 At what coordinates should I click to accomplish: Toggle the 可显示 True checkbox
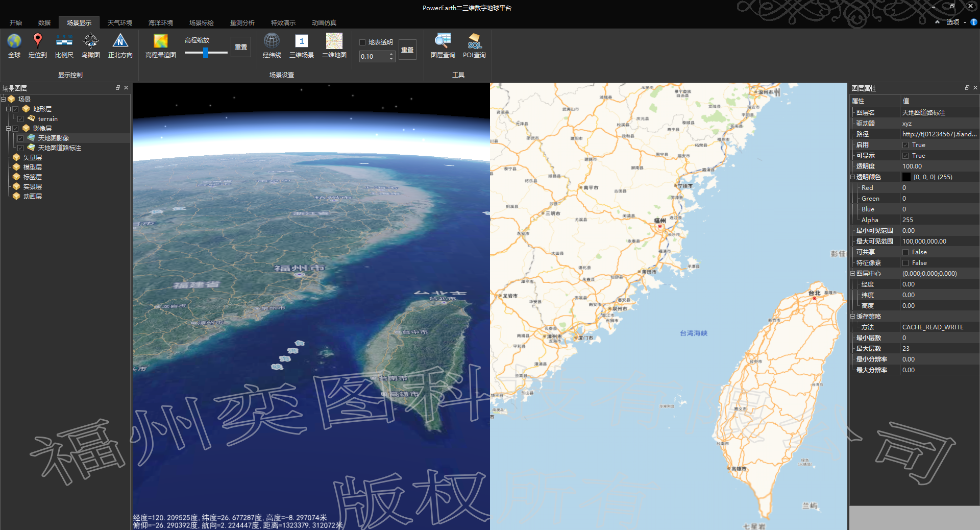[905, 156]
